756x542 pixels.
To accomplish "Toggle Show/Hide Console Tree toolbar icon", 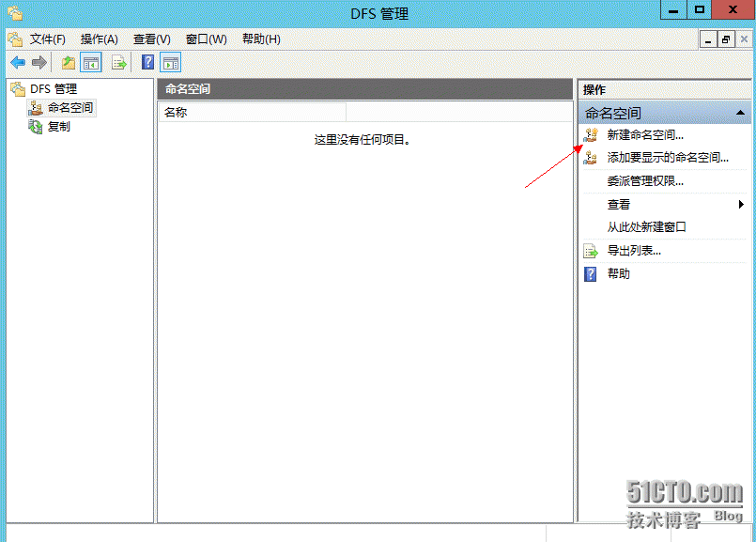I will 91,63.
